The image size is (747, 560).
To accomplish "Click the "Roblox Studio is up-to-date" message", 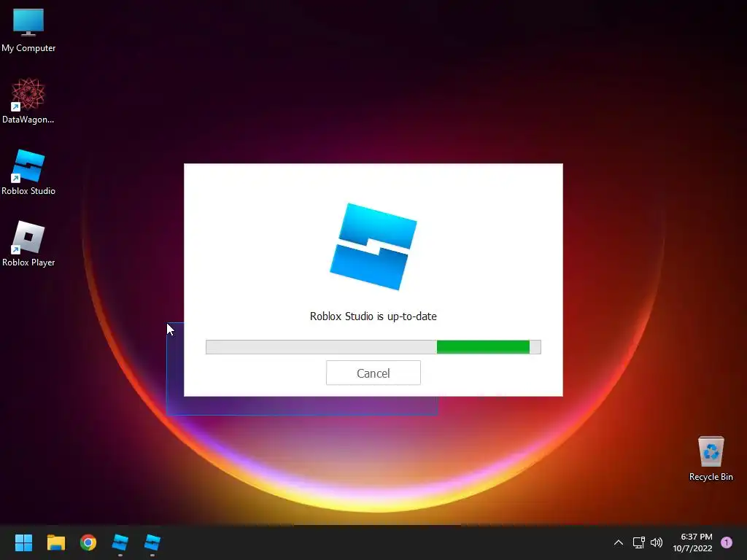I will 373,316.
